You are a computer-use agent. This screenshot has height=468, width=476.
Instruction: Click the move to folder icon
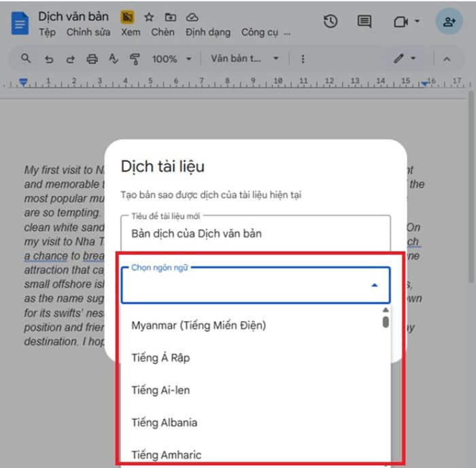170,17
